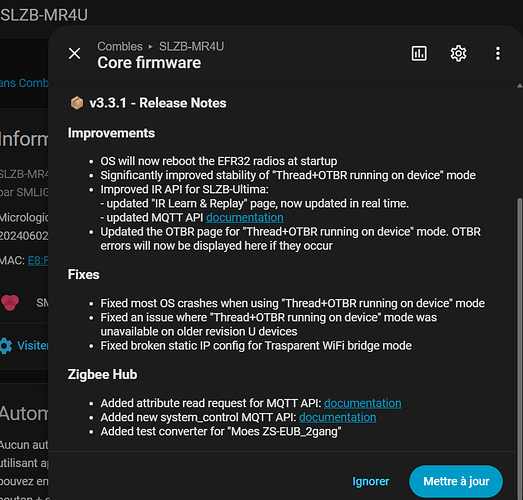Open system_control MQTT API documentation link
Image resolution: width=523 pixels, height=500 pixels.
pos(338,417)
